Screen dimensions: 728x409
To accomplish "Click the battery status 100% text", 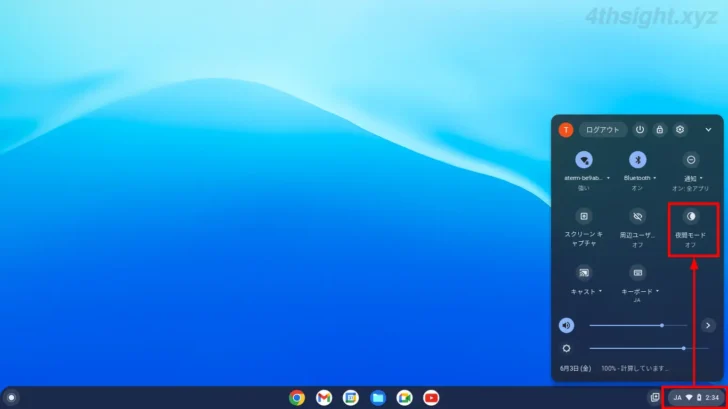I will click(635, 369).
